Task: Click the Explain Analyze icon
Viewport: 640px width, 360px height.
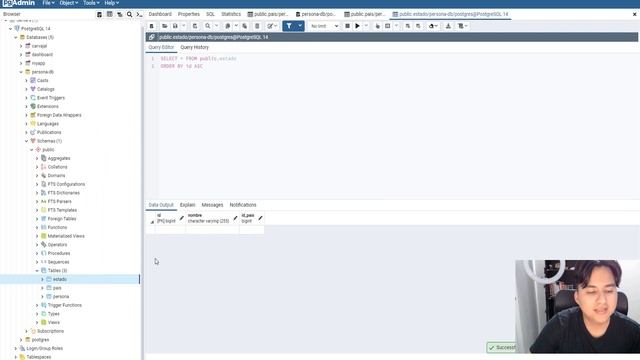Action: 387,26
